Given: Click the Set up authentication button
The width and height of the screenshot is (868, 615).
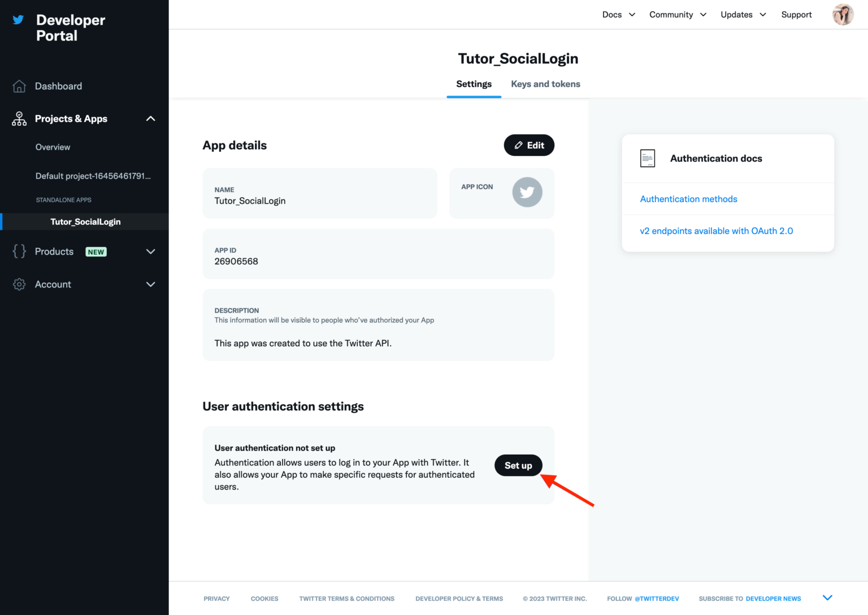Looking at the screenshot, I should point(518,465).
